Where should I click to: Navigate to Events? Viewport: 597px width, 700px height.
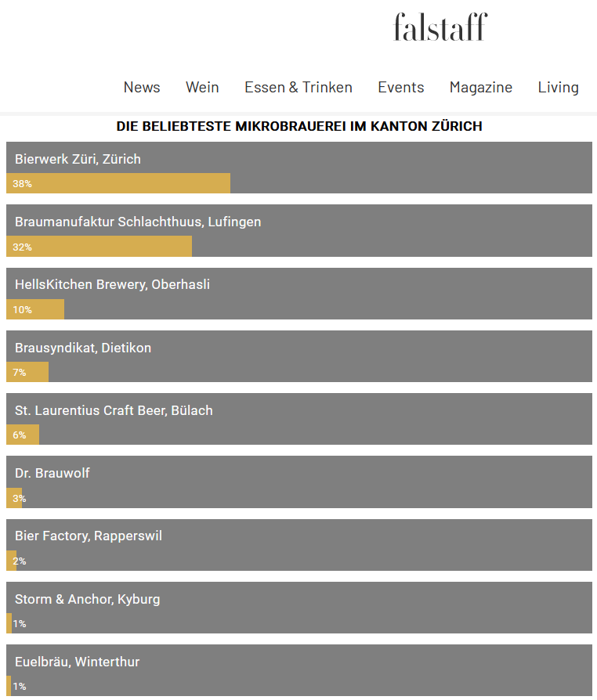(401, 87)
